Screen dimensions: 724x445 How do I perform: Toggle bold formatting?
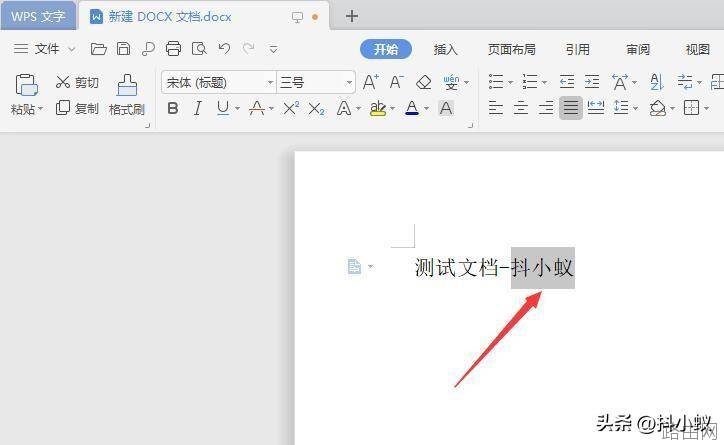173,108
